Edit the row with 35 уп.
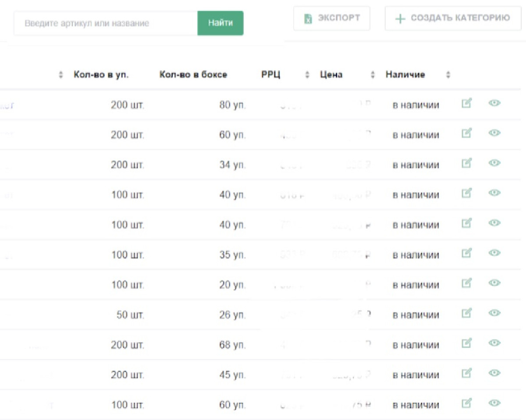This screenshot has width=526, height=420. click(467, 253)
